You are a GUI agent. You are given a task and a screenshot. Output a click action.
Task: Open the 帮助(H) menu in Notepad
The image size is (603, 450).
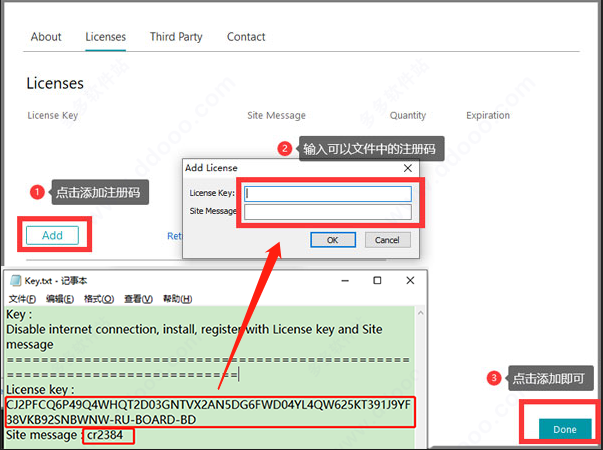point(177,299)
